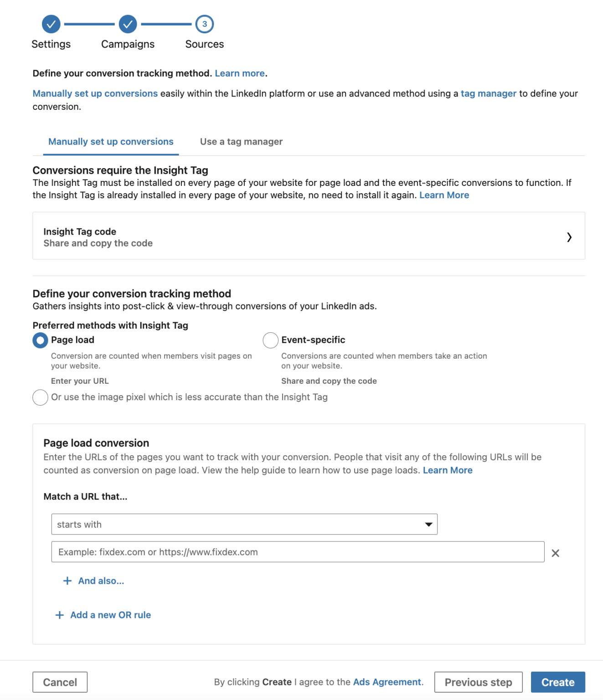The width and height of the screenshot is (603, 700).
Task: Click the Previous step button
Action: click(478, 682)
